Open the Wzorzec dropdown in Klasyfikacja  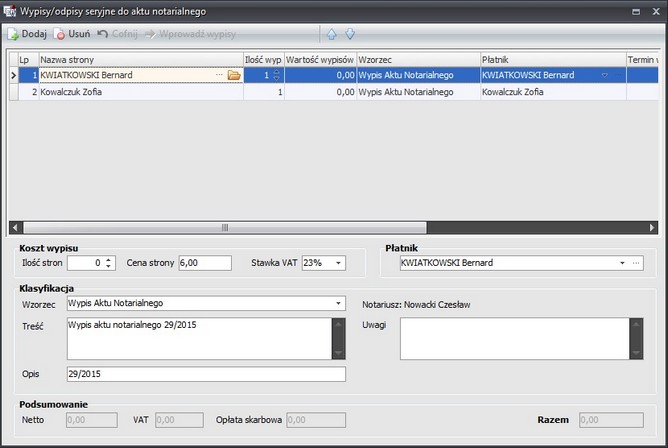click(x=338, y=303)
